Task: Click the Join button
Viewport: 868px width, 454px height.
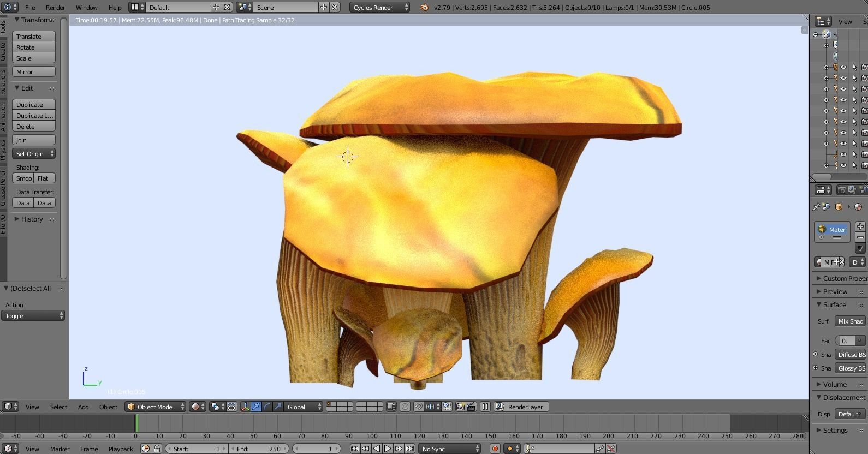Action: [x=34, y=140]
